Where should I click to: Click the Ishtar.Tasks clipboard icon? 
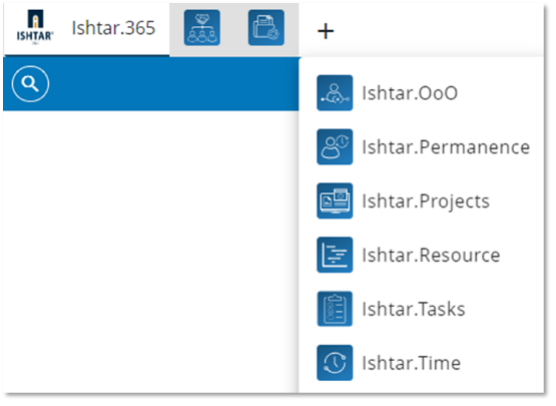click(x=335, y=309)
